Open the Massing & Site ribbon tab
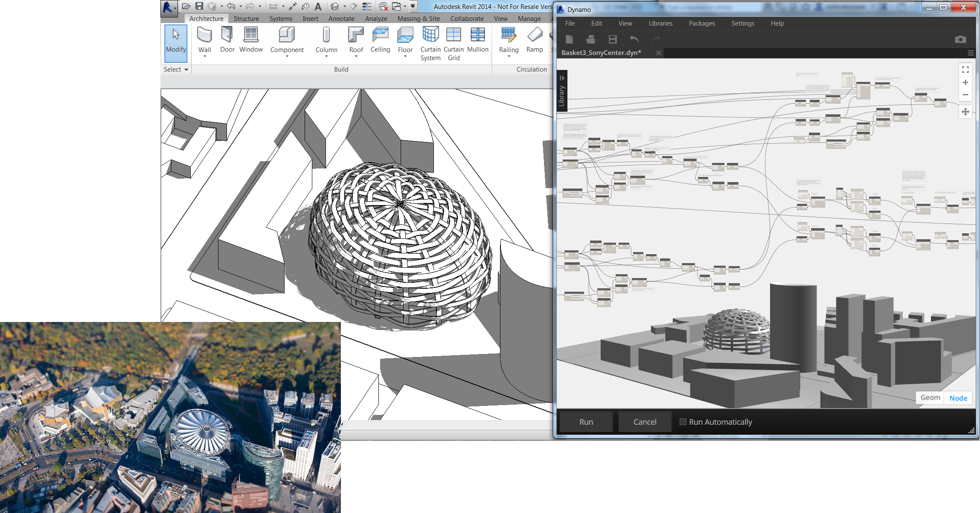980x513 pixels. (x=419, y=19)
